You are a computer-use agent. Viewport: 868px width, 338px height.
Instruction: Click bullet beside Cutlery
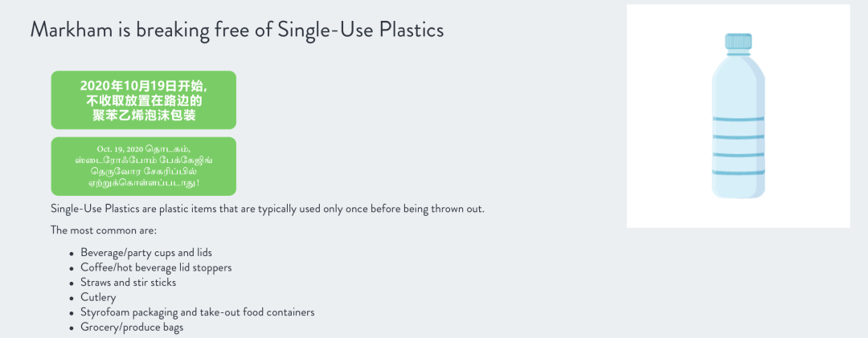(x=72, y=298)
